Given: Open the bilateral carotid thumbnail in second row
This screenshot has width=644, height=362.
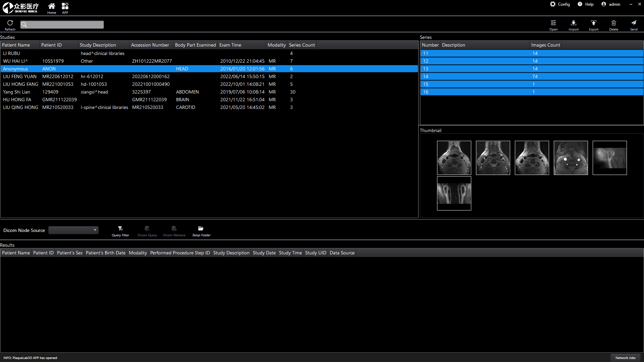Looking at the screenshot, I should [x=454, y=193].
